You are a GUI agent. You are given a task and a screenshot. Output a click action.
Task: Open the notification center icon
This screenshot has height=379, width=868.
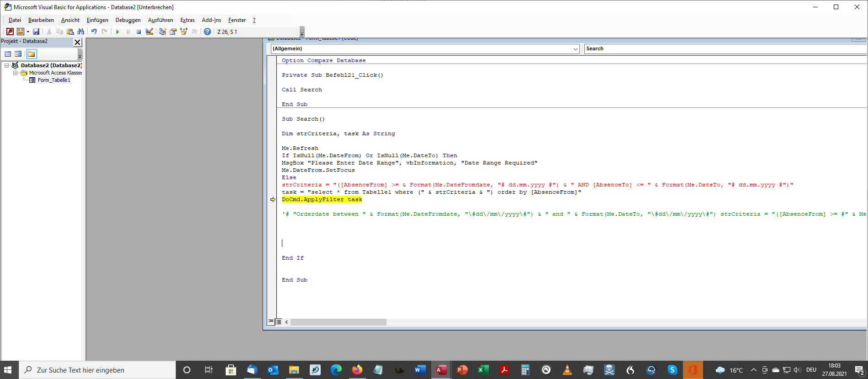click(x=859, y=370)
